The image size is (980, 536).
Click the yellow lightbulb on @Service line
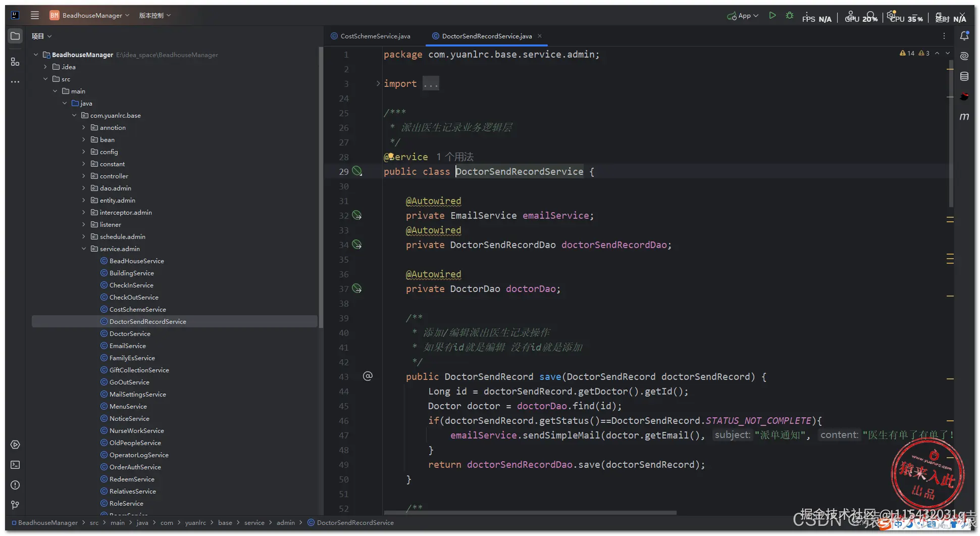click(390, 156)
